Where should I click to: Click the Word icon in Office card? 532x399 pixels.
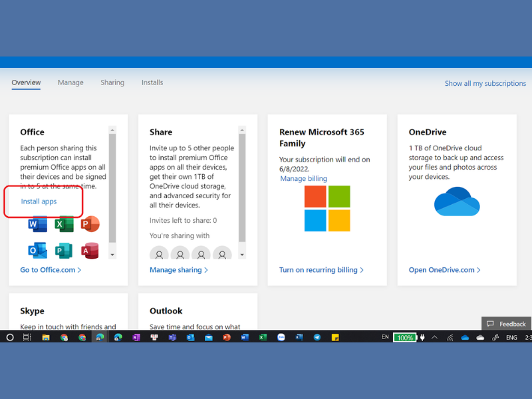click(x=38, y=224)
